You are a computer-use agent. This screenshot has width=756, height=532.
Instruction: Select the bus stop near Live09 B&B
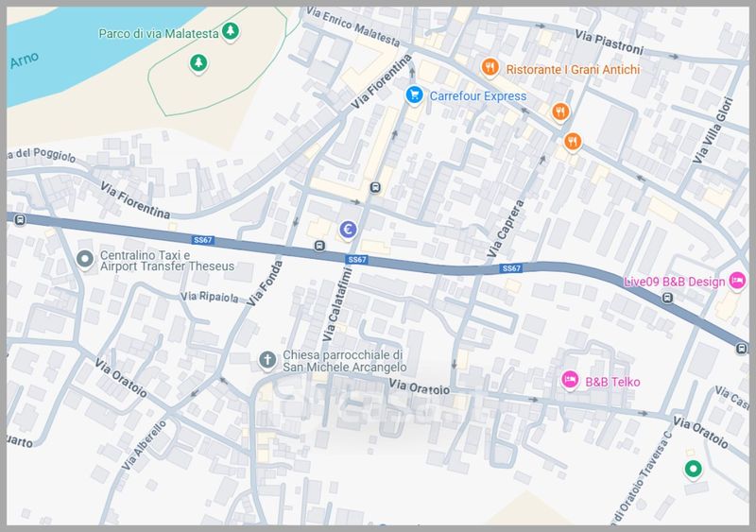click(x=667, y=298)
